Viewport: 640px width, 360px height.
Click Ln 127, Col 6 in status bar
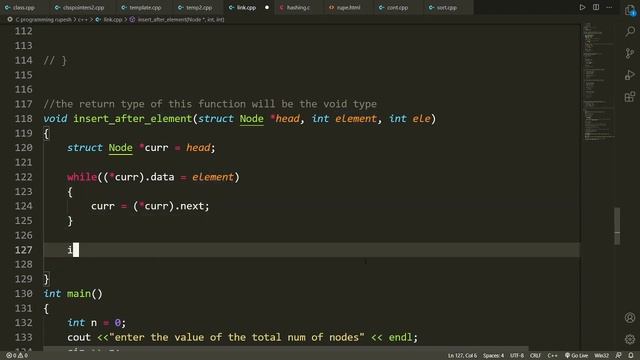point(462,356)
